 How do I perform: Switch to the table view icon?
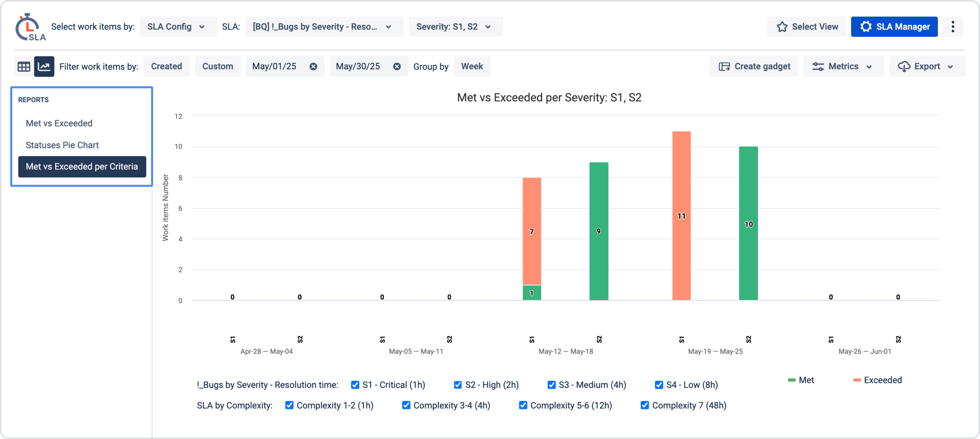click(x=24, y=67)
